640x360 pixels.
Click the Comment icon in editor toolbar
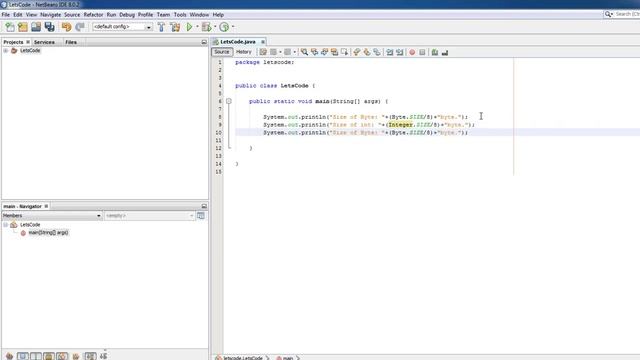point(435,52)
